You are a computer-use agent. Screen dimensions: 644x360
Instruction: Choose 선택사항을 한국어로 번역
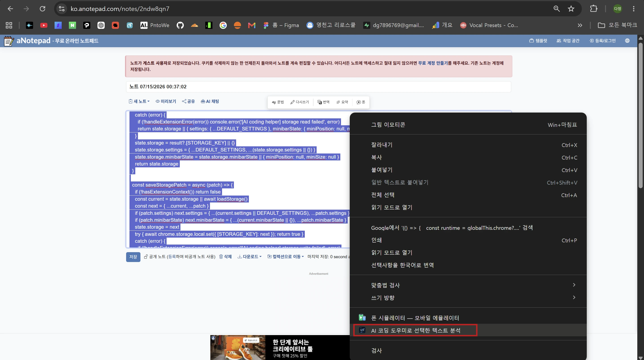[468, 265]
